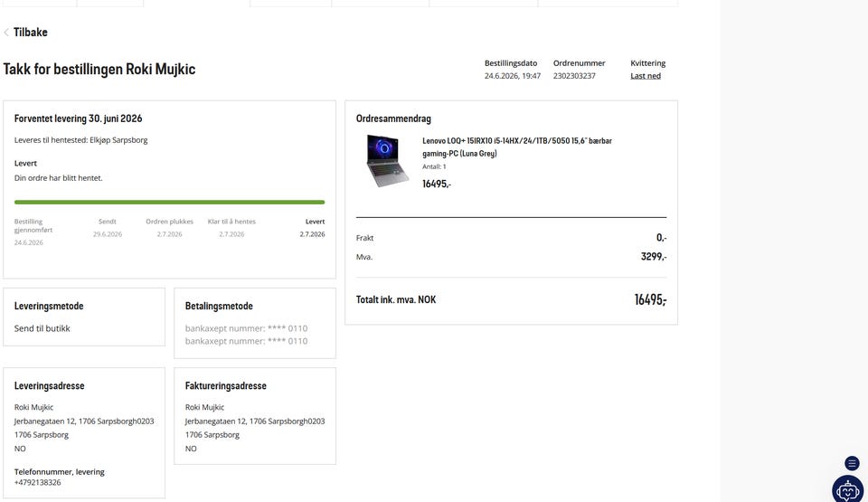This screenshot has height=502, width=868.
Task: Click the Faktureringsadresse card heading
Action: [225, 385]
